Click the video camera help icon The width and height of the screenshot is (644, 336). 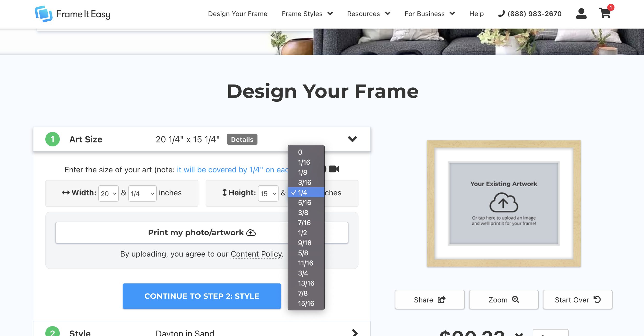(x=334, y=169)
